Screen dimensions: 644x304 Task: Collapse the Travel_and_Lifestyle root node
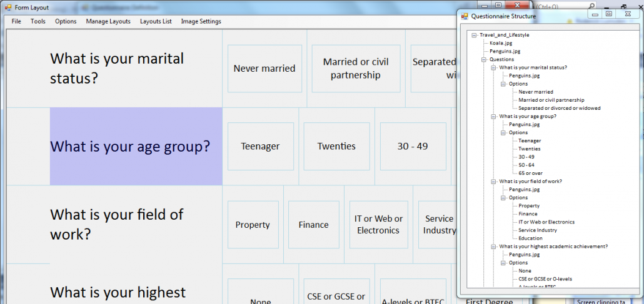[474, 35]
